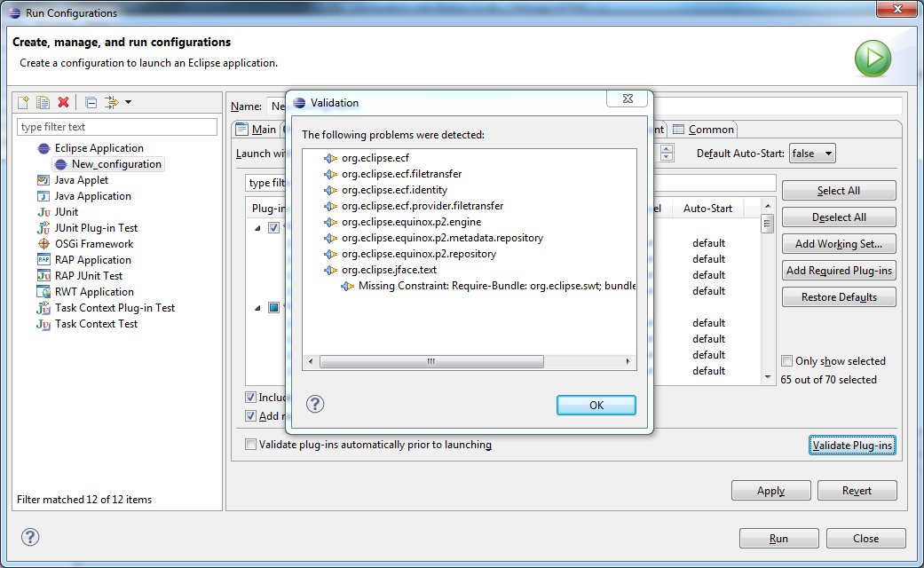Uncheck the first plug-in group checkbox
This screenshot has height=568, width=924.
click(x=273, y=227)
